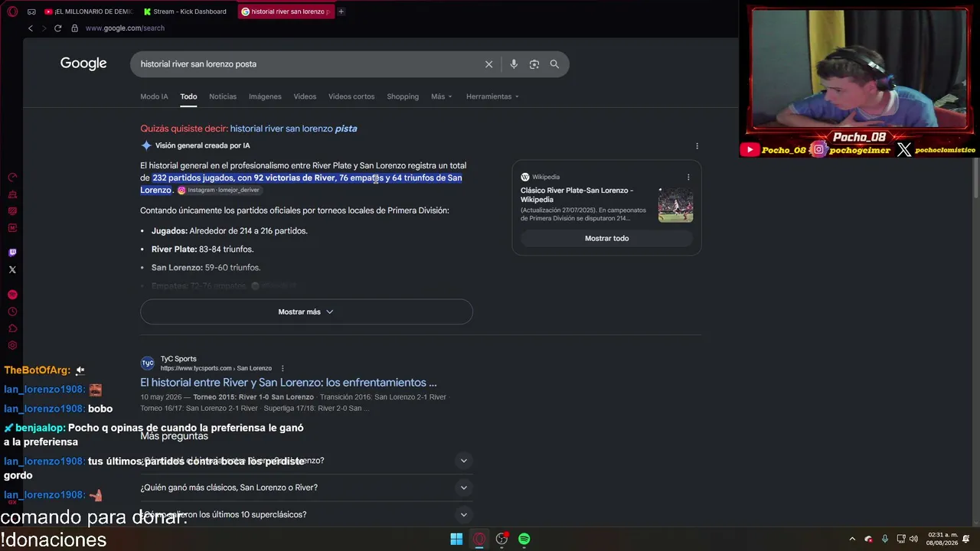Click the microphone tray icon
980x551 pixels.
click(x=884, y=539)
